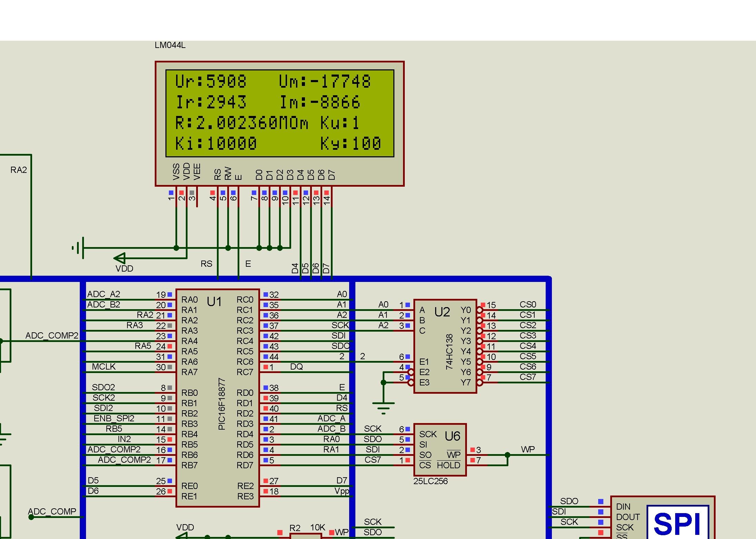Click the SCK2 wire label
The width and height of the screenshot is (756, 539).
tap(103, 398)
